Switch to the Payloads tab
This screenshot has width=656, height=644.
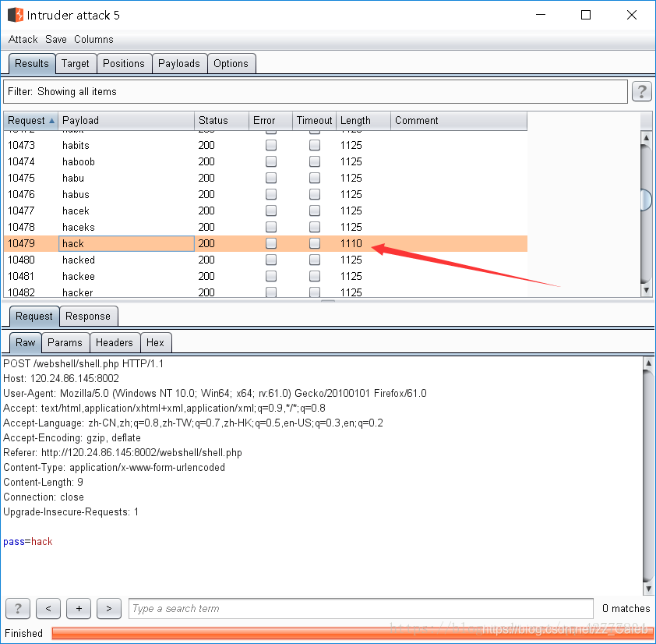click(x=179, y=64)
